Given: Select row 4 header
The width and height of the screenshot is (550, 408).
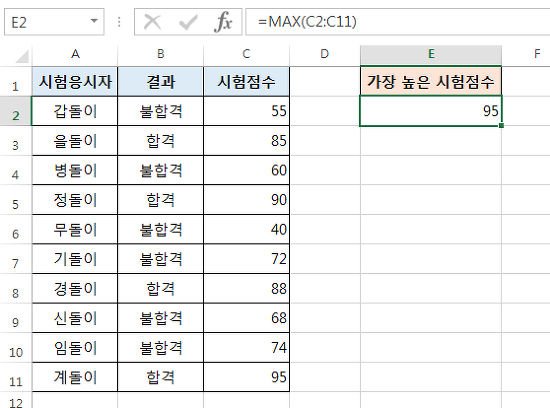Looking at the screenshot, I should pyautogui.click(x=16, y=170).
